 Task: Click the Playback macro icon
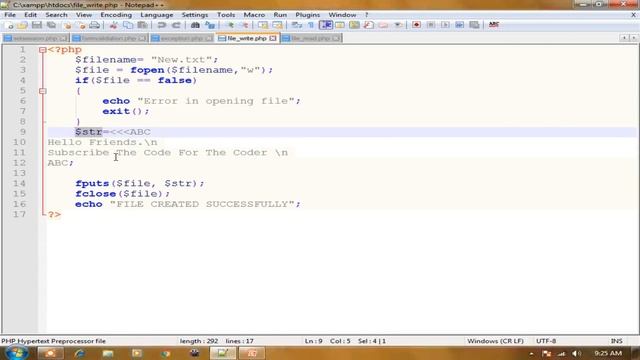click(x=445, y=25)
